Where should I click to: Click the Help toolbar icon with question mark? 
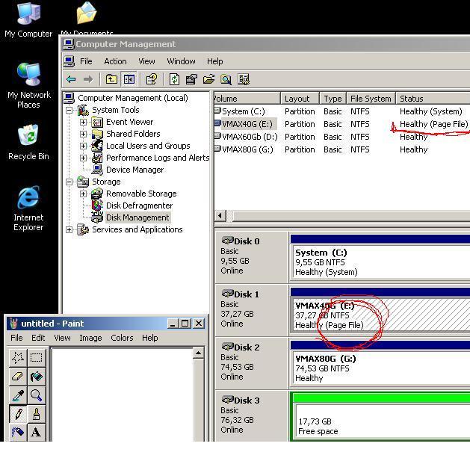[152, 79]
